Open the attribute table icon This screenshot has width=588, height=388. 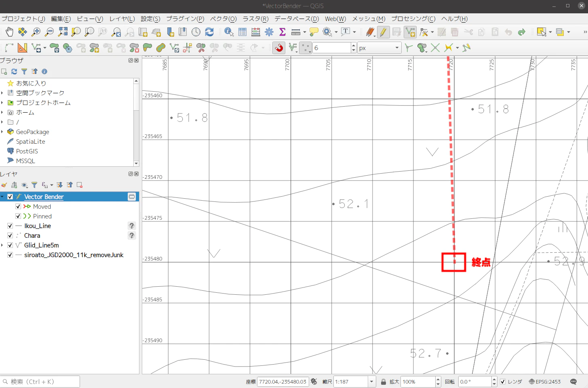pyautogui.click(x=242, y=32)
